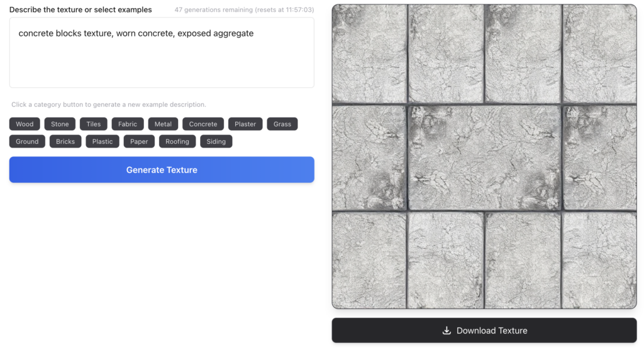This screenshot has height=348, width=644.
Task: Pick the Siding category button
Action: pyautogui.click(x=216, y=141)
